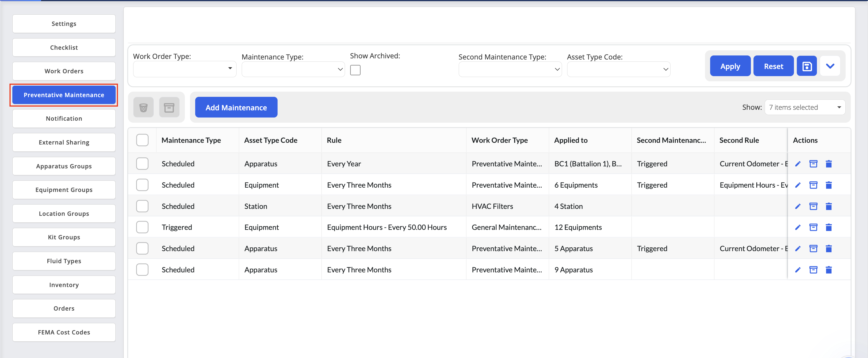Save the current filter with disk icon
868x358 pixels.
(807, 66)
